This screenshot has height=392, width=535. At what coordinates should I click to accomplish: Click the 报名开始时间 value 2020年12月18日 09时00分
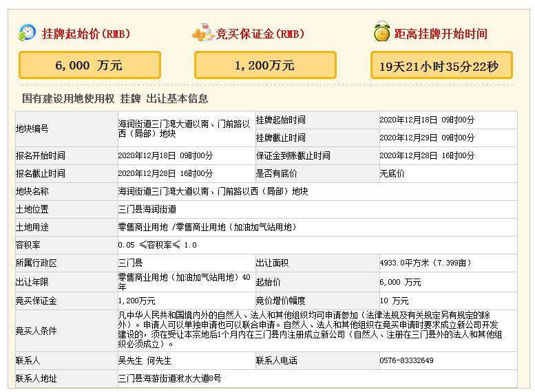pyautogui.click(x=165, y=156)
